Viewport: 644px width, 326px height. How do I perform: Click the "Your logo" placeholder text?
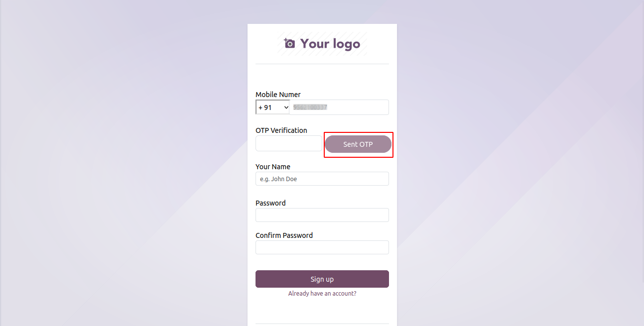point(330,44)
